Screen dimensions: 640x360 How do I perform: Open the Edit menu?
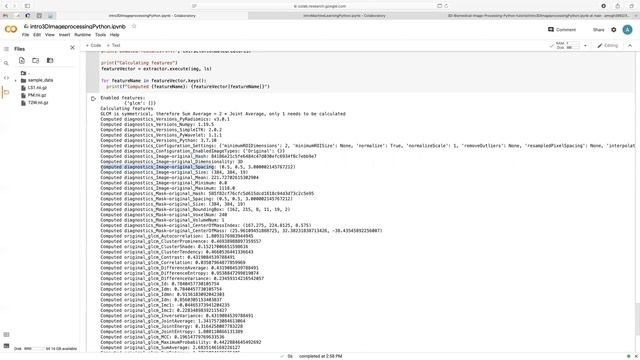coord(37,35)
